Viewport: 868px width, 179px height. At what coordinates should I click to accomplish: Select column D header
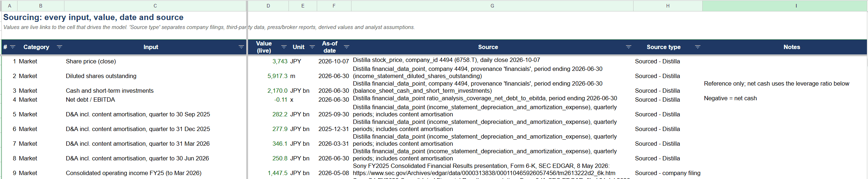268,6
